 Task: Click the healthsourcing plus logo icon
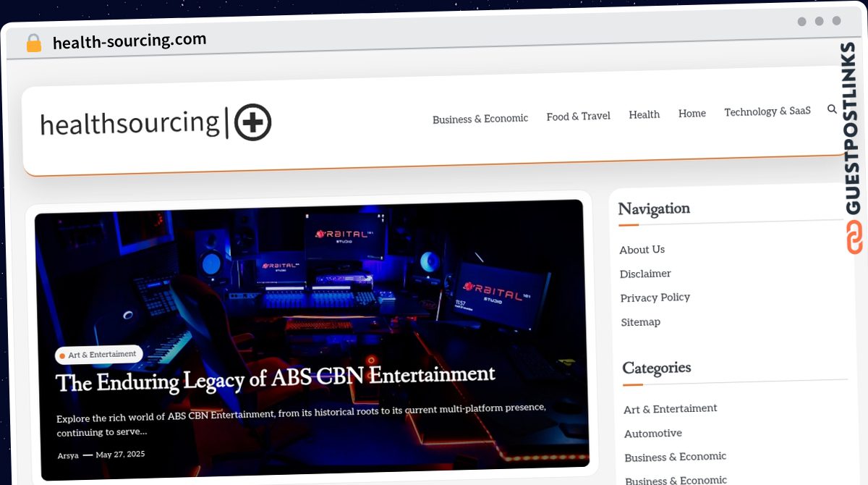(x=252, y=122)
